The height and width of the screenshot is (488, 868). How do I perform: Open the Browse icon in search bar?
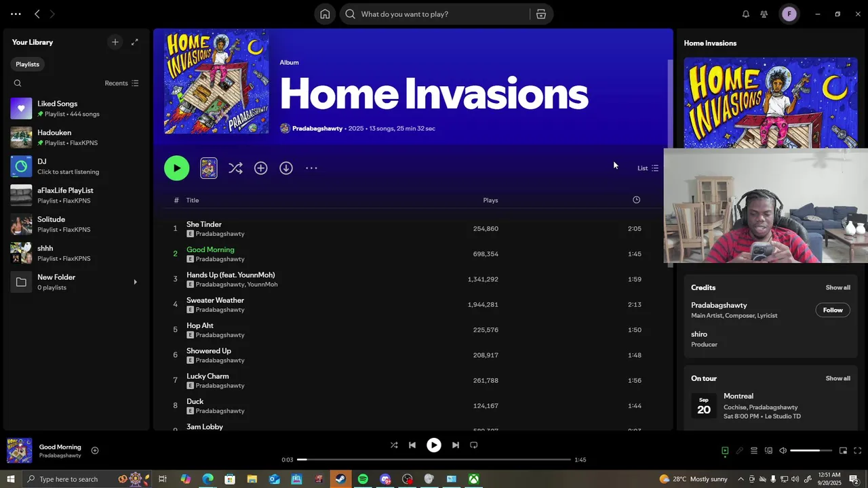click(541, 14)
